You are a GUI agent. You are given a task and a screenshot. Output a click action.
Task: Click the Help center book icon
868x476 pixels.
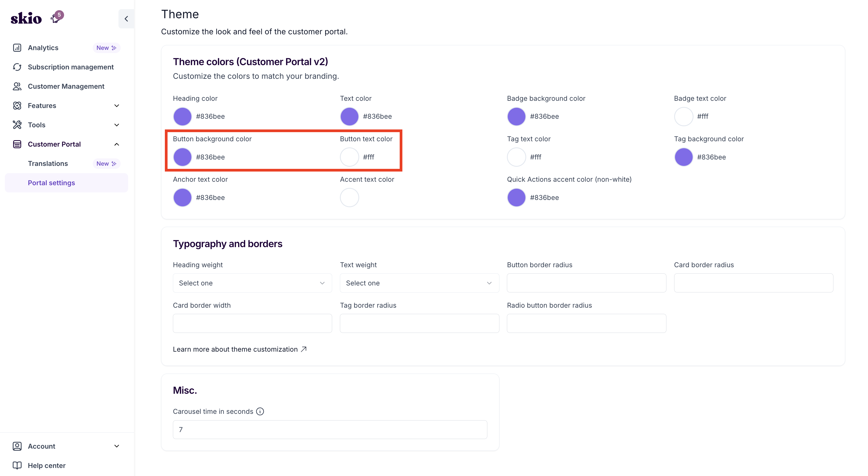point(17,466)
